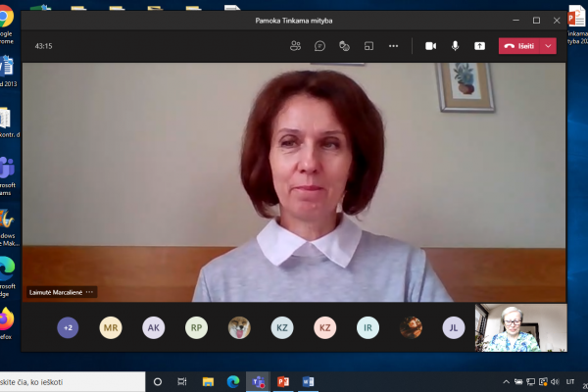
Task: Select the light blue KZ participant avatar
Action: (282, 328)
